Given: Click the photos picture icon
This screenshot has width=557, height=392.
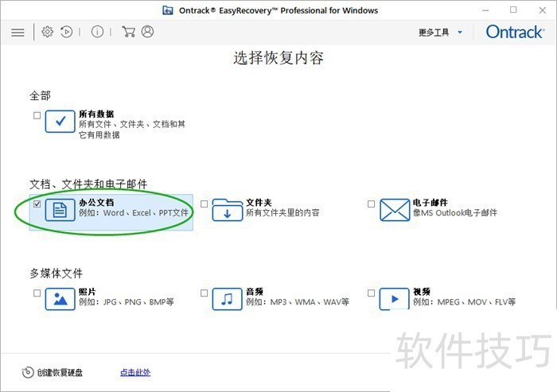Looking at the screenshot, I should click(60, 299).
